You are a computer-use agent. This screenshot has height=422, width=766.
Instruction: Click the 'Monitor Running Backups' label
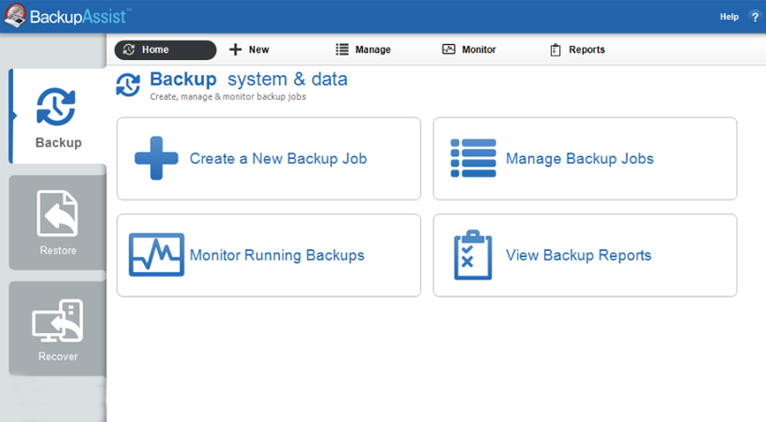point(277,255)
